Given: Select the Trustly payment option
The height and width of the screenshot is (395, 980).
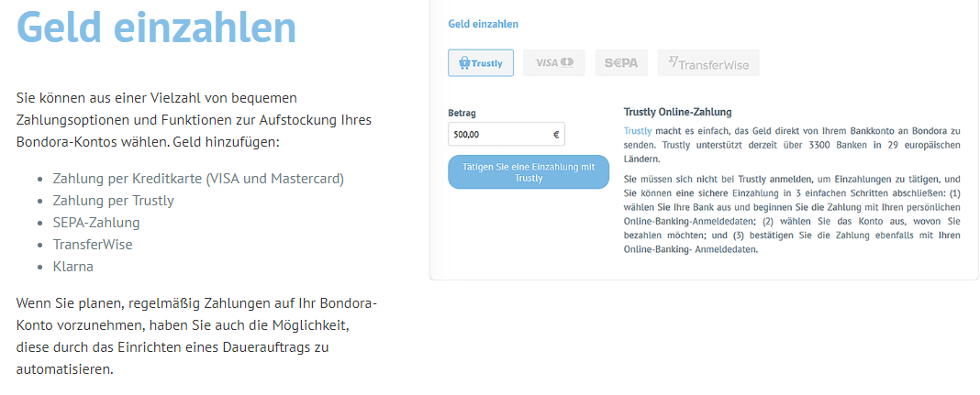Looking at the screenshot, I should click(481, 63).
